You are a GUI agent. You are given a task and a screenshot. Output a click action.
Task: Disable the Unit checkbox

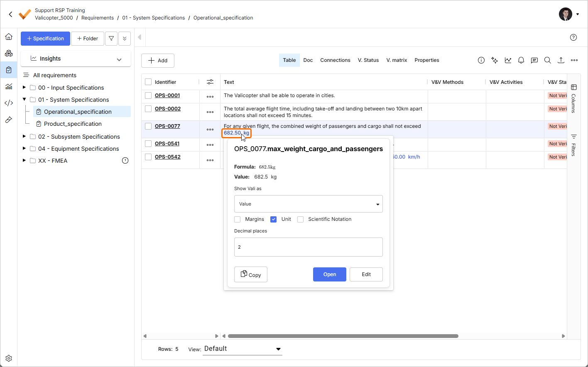pyautogui.click(x=273, y=219)
